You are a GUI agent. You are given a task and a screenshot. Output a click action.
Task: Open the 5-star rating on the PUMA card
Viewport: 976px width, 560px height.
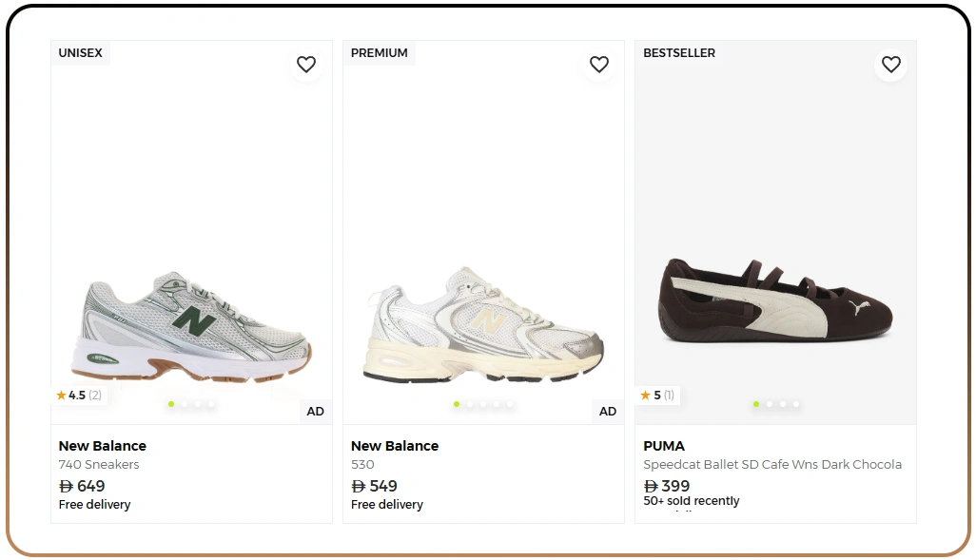click(x=657, y=396)
